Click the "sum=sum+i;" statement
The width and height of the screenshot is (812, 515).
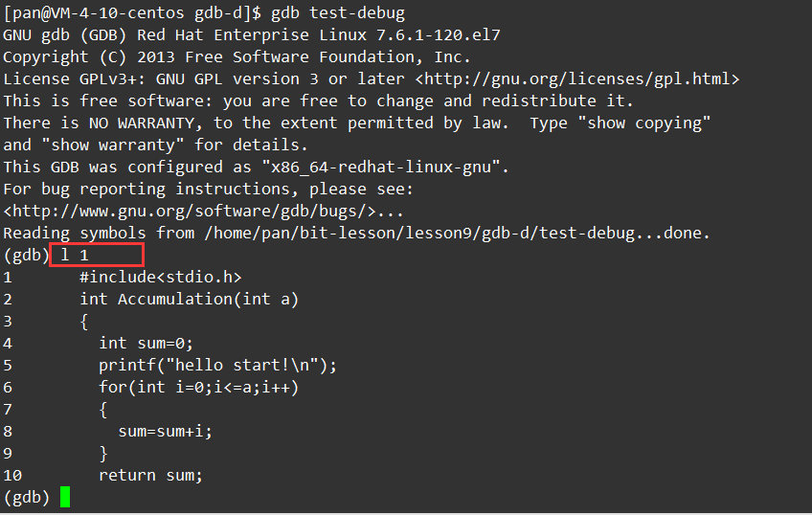[x=165, y=431]
